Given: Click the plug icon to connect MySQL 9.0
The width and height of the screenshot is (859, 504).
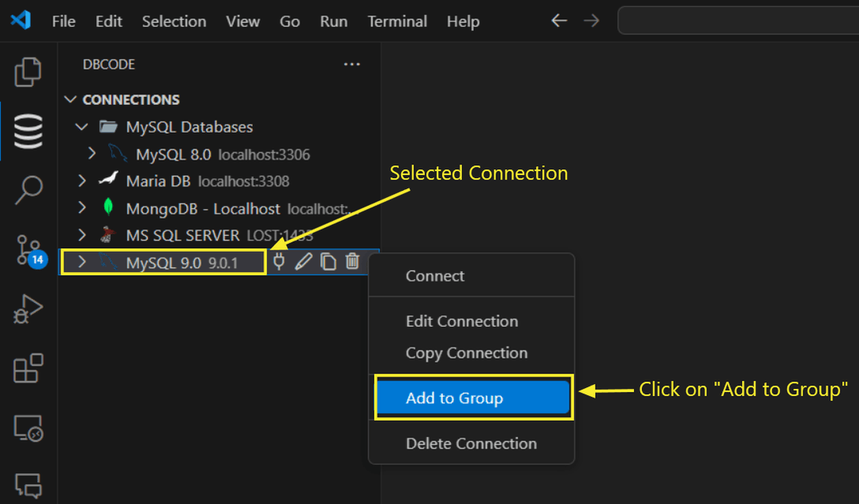Looking at the screenshot, I should click(279, 261).
